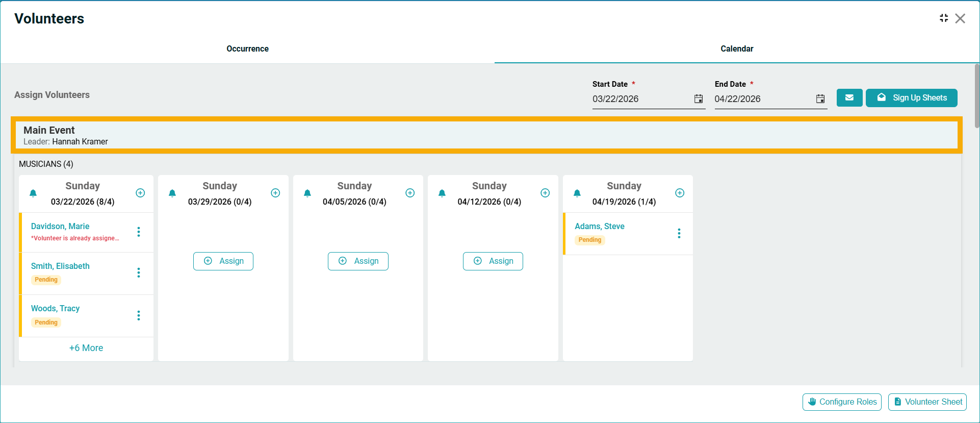Image resolution: width=980 pixels, height=423 pixels.
Task: Click the envelope email button
Action: click(x=849, y=98)
